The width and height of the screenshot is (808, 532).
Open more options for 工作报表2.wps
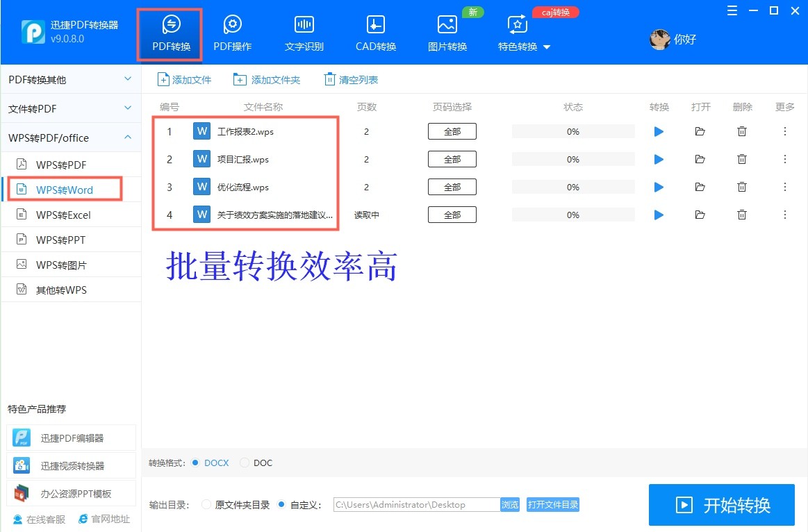click(x=785, y=131)
